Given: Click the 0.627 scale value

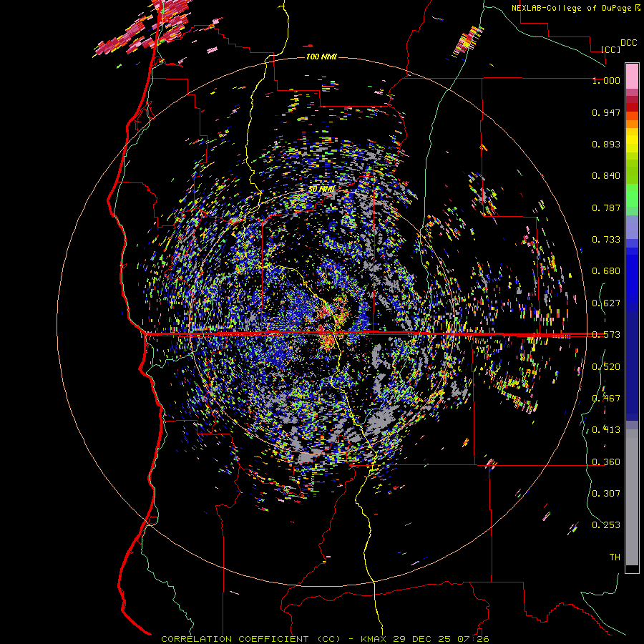Looking at the screenshot, I should click(606, 303).
